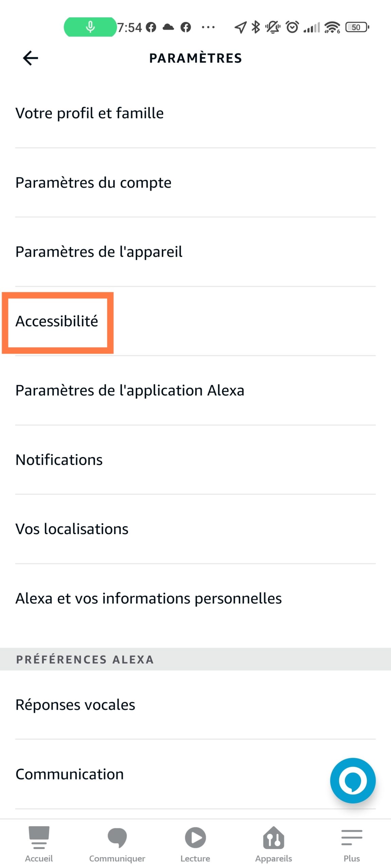Select Paramètres de l'appareil
The image size is (391, 868).
point(195,252)
